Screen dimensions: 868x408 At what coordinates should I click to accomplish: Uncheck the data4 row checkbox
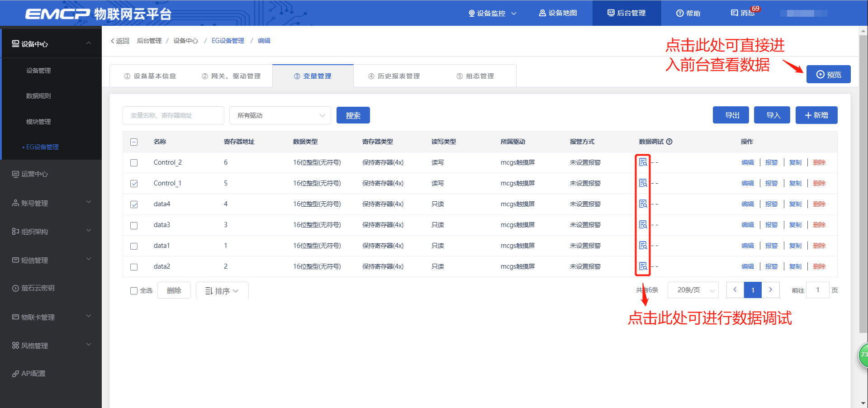click(x=134, y=204)
